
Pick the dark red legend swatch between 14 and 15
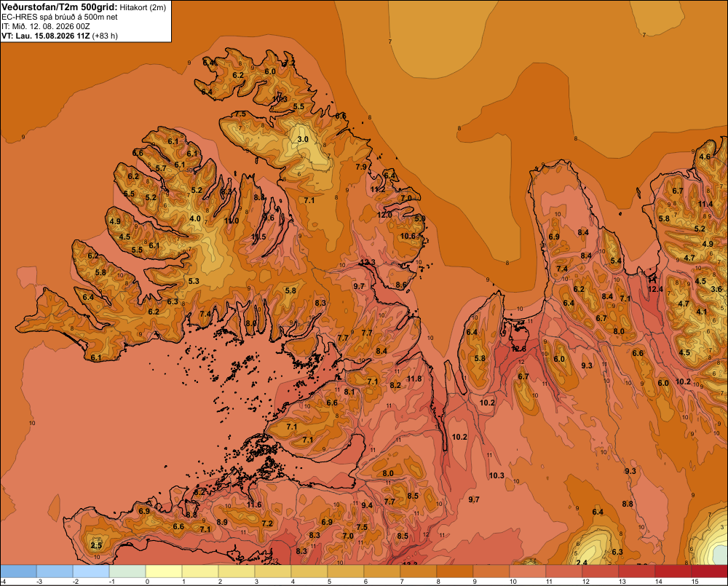[x=673, y=571]
